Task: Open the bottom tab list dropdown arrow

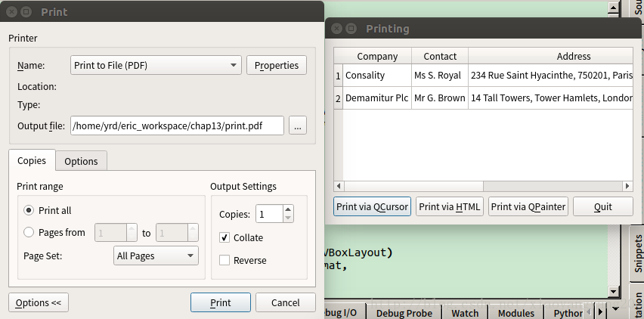Action: (x=615, y=309)
